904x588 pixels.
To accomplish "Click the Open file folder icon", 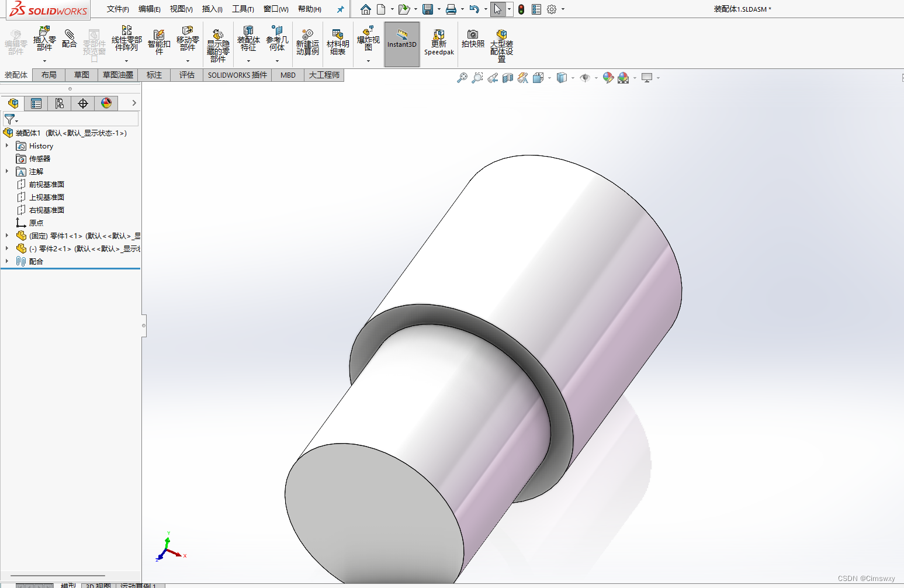I will 404,9.
